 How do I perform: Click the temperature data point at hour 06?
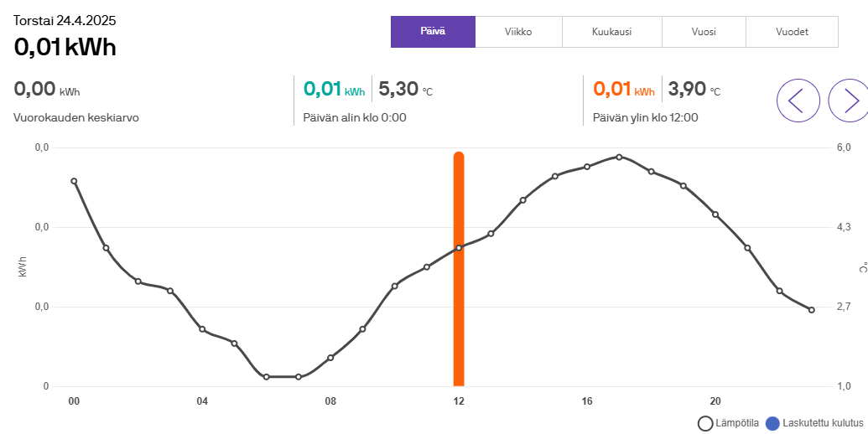click(267, 377)
